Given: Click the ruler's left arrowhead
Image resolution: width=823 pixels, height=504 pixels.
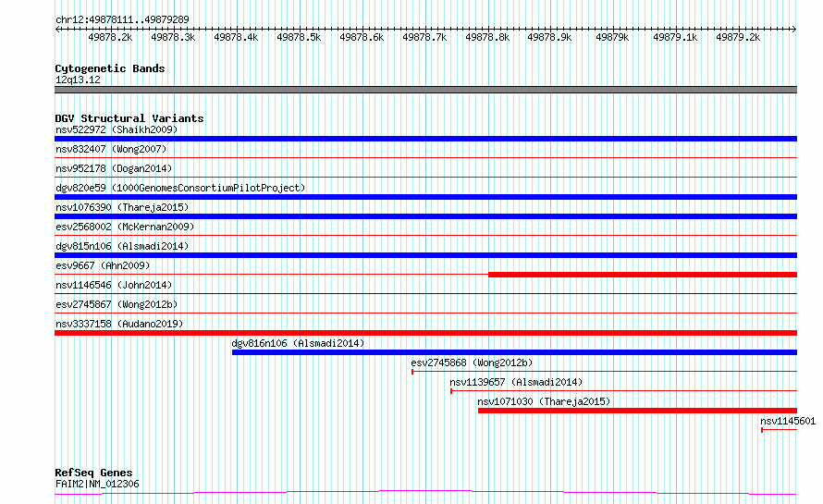Looking at the screenshot, I should point(57,29).
